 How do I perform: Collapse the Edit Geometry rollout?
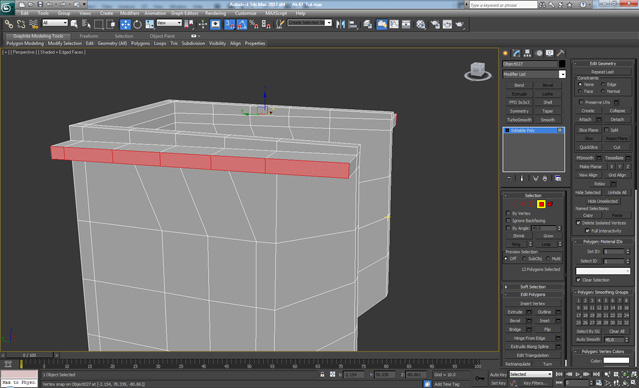coord(603,64)
